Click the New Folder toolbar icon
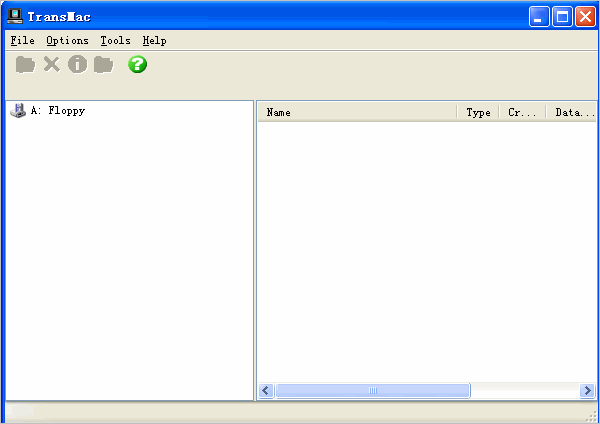600x424 pixels. click(x=103, y=64)
